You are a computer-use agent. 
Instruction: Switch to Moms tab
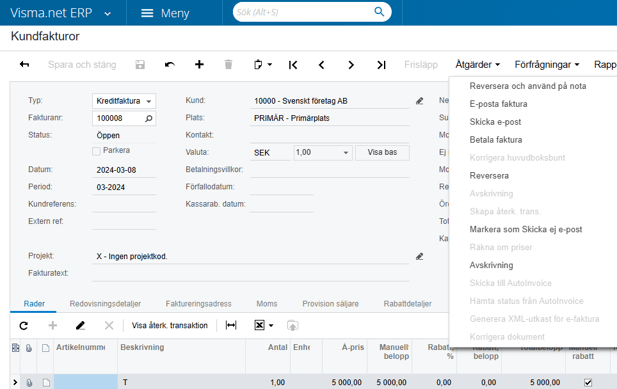click(x=266, y=304)
